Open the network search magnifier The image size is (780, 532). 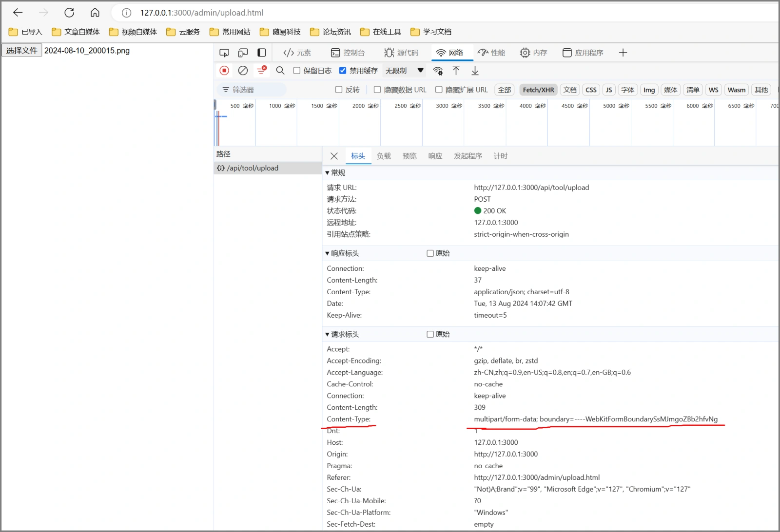[280, 71]
